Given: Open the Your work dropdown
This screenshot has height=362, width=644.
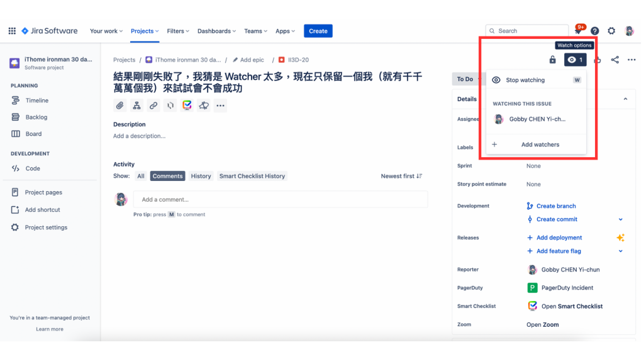Looking at the screenshot, I should [106, 31].
